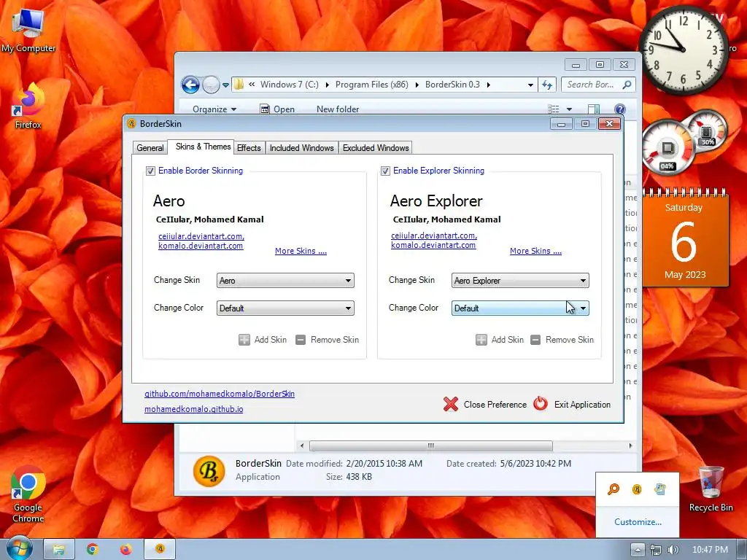
Task: Click the refresh icon beside address bar
Action: 547,85
